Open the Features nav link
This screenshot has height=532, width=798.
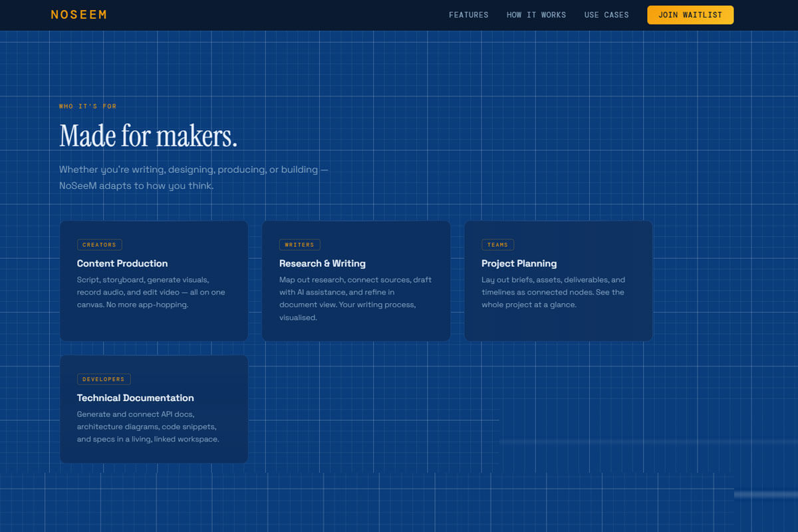click(468, 15)
